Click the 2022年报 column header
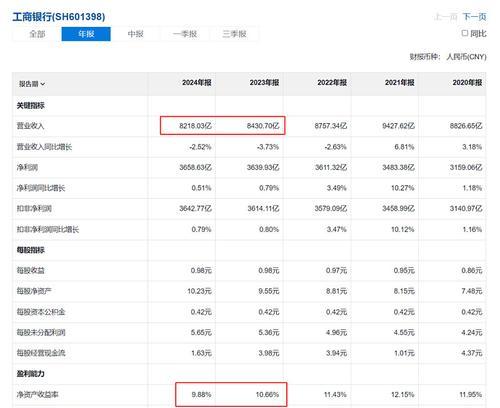Screen dimensions: 500x408 pos(332,83)
